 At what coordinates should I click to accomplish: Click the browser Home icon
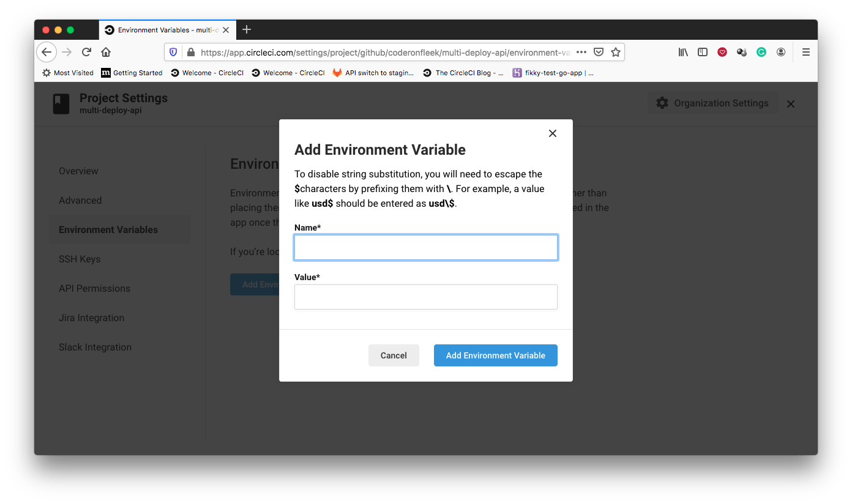tap(105, 52)
